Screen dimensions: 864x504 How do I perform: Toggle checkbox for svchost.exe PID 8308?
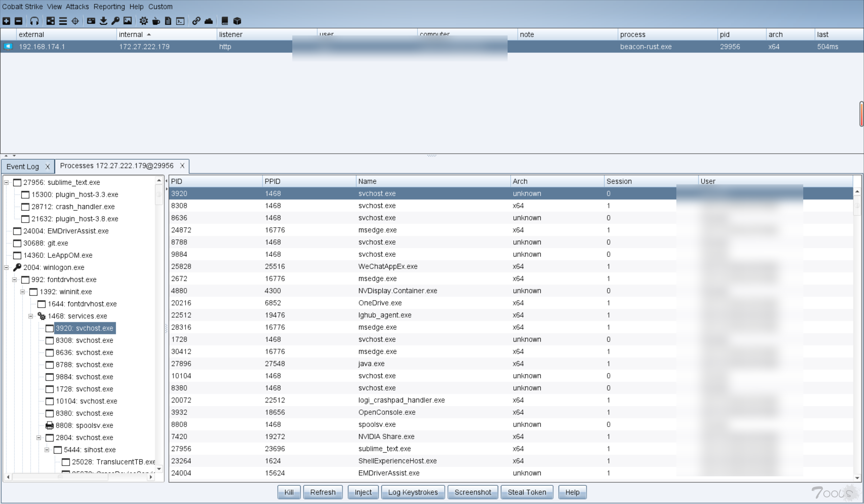click(x=50, y=340)
